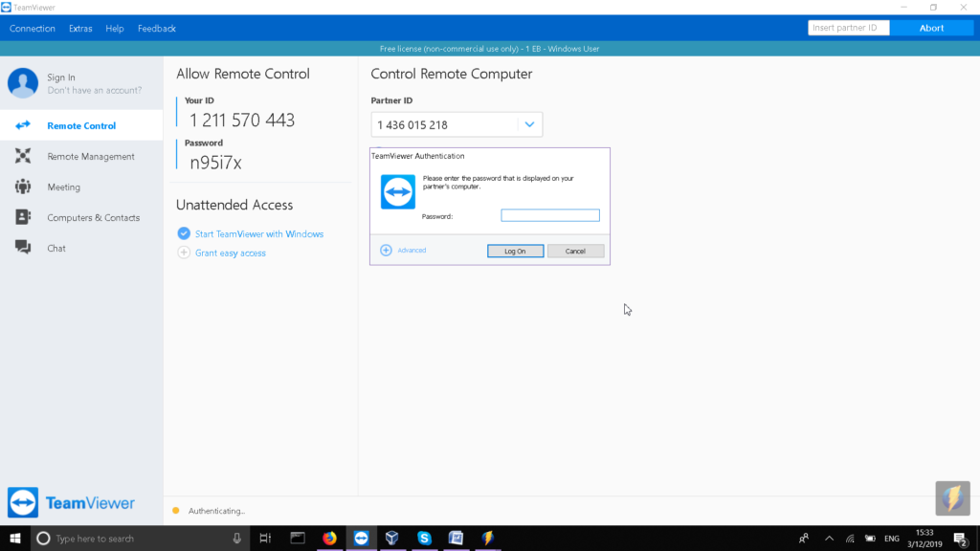The height and width of the screenshot is (551, 980).
Task: Click the TeamViewer logo at the bottom left
Action: point(71,503)
